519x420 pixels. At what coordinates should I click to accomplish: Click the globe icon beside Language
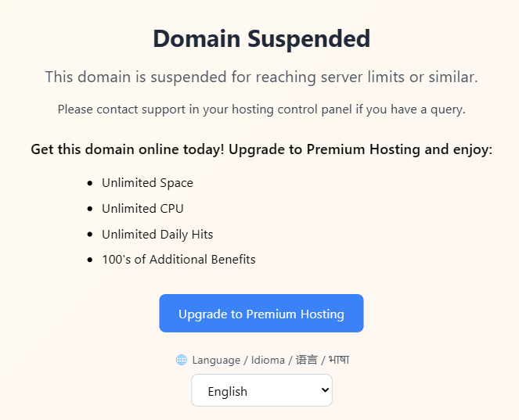[x=182, y=360]
